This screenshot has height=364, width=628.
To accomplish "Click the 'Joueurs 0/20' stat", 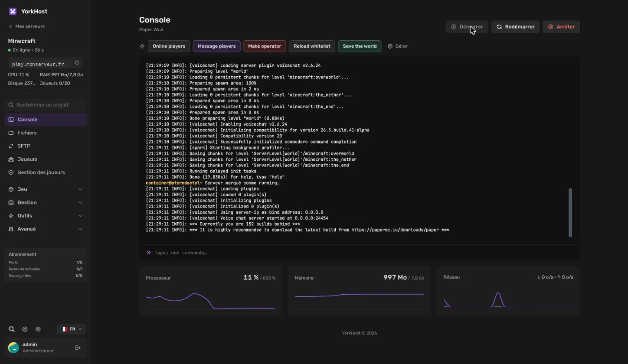I will coord(55,83).
